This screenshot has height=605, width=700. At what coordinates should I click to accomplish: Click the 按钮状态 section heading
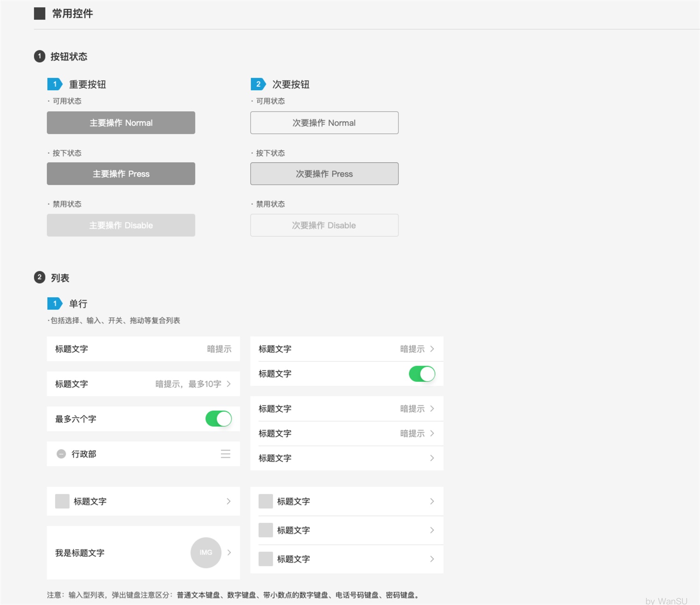tap(69, 56)
